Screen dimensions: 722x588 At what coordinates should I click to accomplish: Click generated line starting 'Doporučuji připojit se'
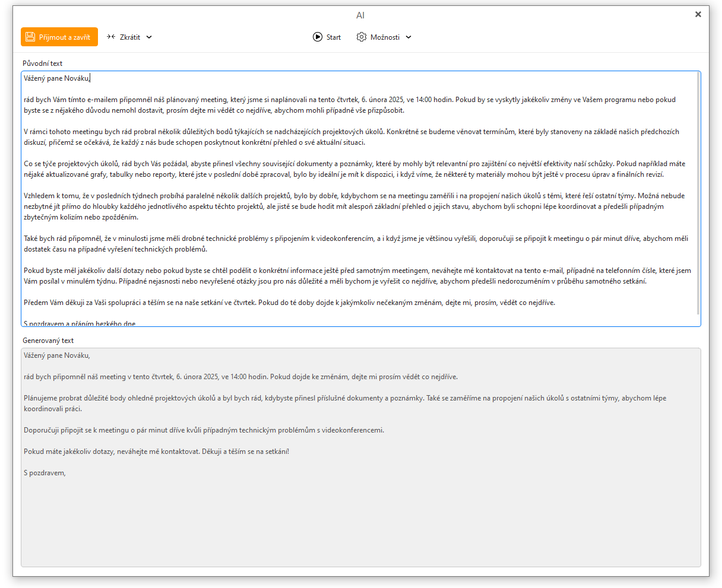[204, 430]
